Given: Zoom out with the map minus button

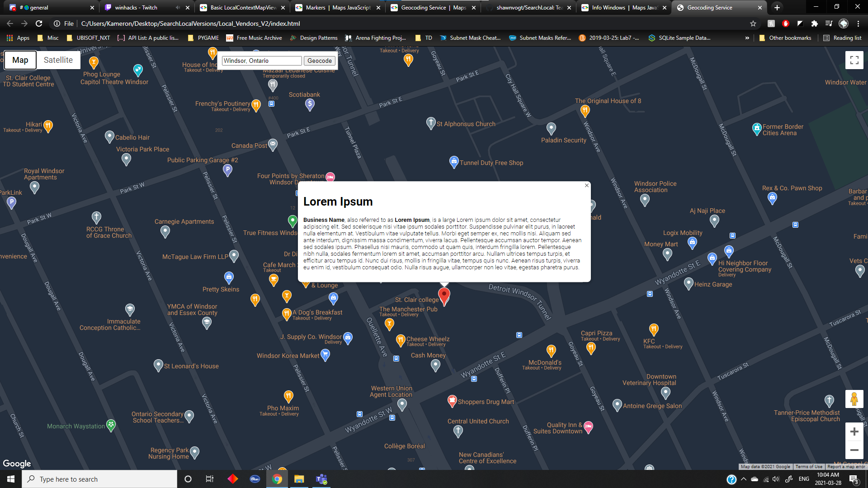Looking at the screenshot, I should [x=854, y=450].
